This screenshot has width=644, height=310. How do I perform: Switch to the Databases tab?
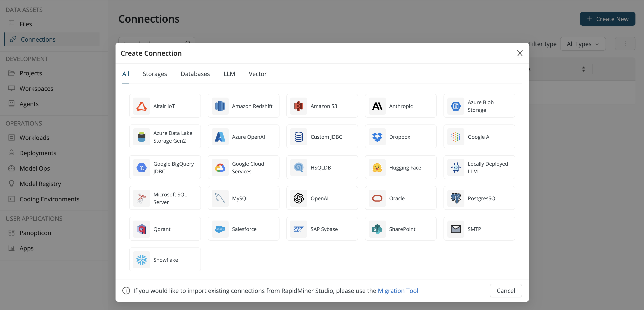(195, 74)
